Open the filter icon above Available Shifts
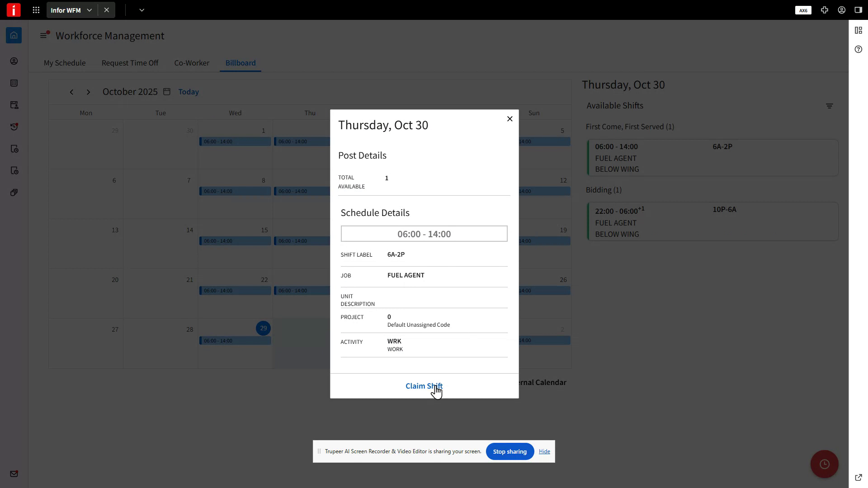Image resolution: width=868 pixels, height=488 pixels. coord(830,106)
